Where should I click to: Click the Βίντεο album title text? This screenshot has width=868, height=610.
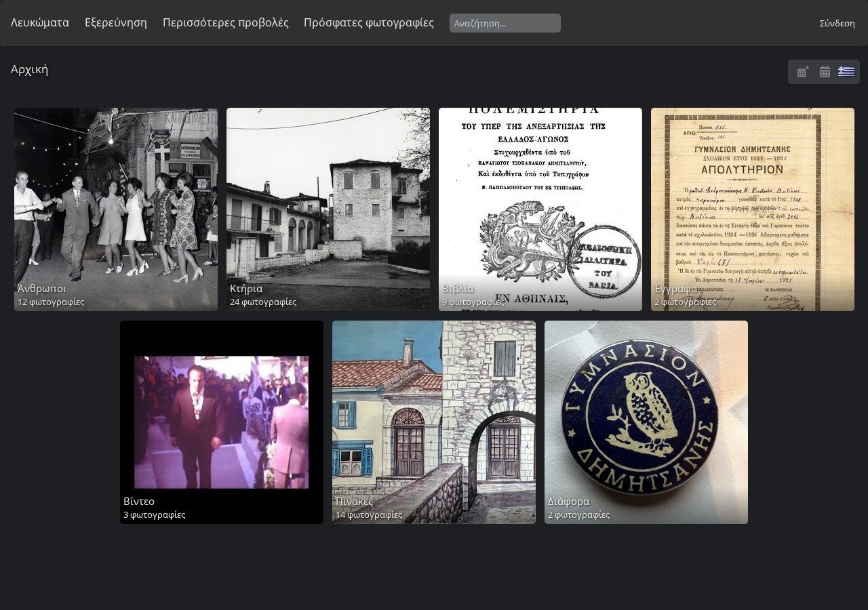139,502
